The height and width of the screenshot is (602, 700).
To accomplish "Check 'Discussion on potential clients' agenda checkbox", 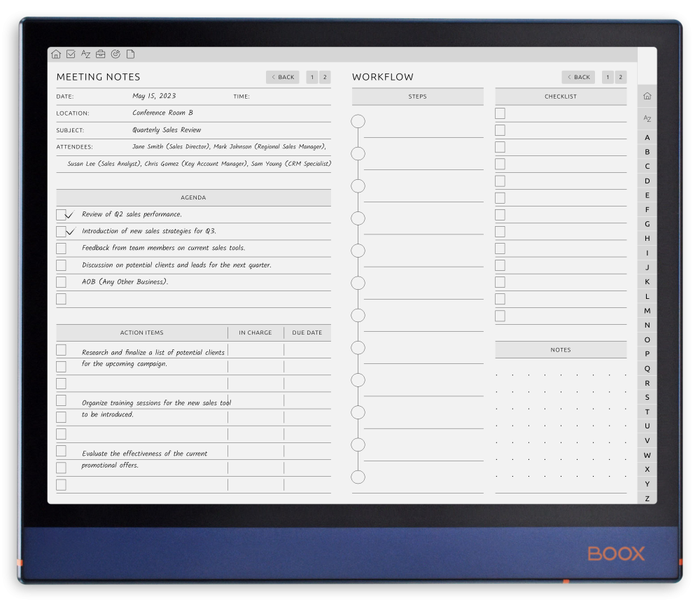I will [x=61, y=265].
